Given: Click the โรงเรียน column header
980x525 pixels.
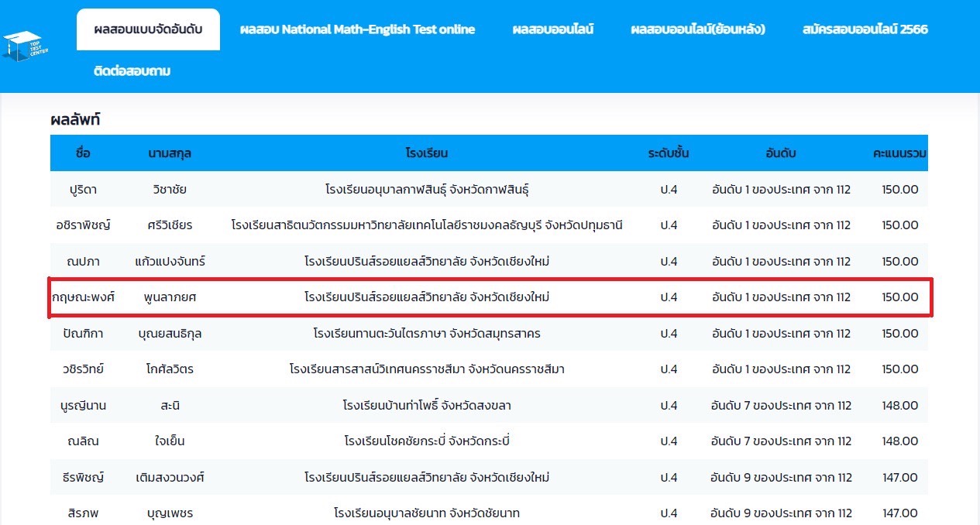Looking at the screenshot, I should (427, 153).
